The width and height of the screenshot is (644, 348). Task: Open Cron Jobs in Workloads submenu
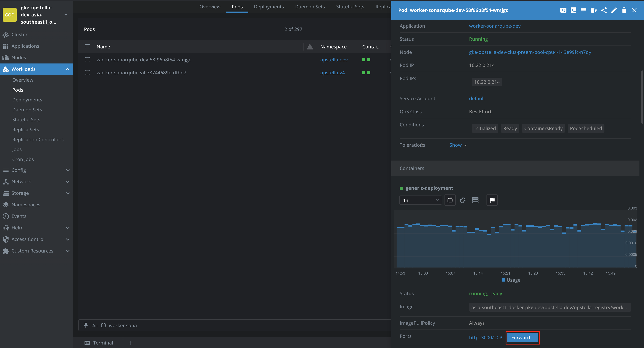pos(23,159)
